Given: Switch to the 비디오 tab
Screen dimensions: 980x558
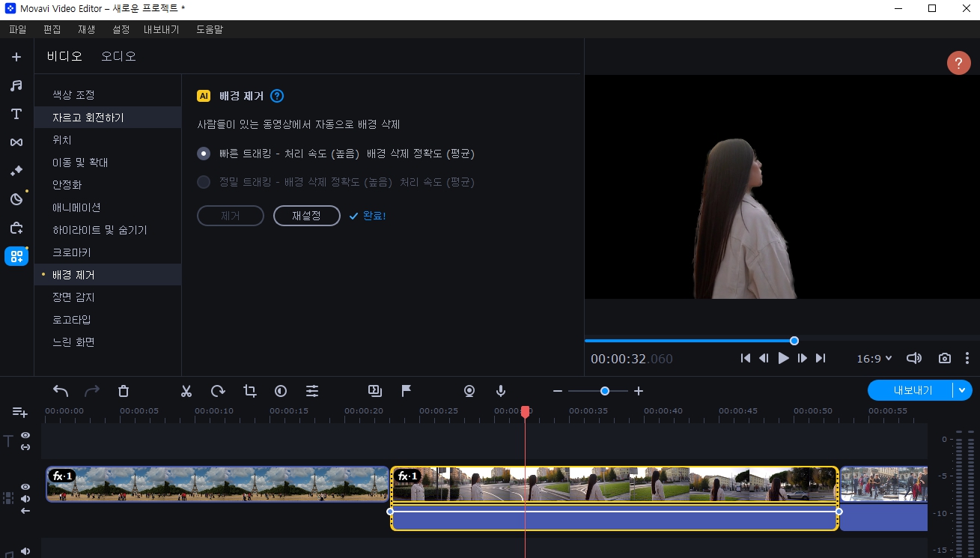Looking at the screenshot, I should click(64, 56).
